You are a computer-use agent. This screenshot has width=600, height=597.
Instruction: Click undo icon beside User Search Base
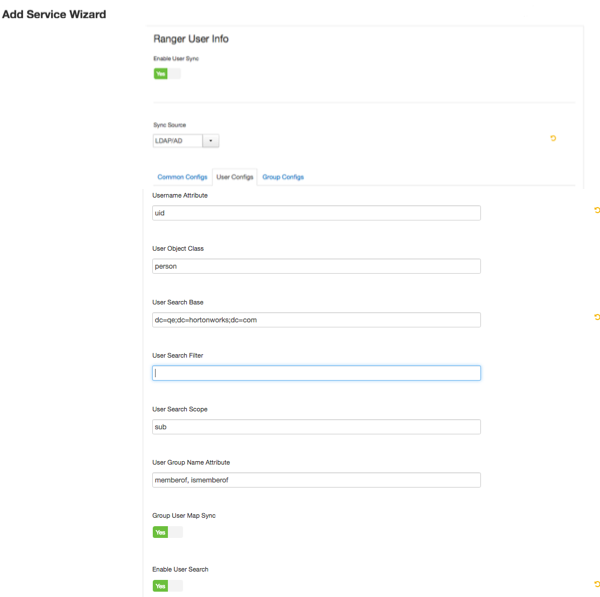tap(597, 317)
